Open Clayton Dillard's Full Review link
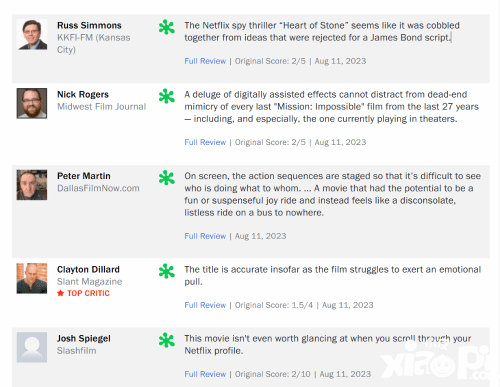The image size is (500, 387). [x=205, y=305]
